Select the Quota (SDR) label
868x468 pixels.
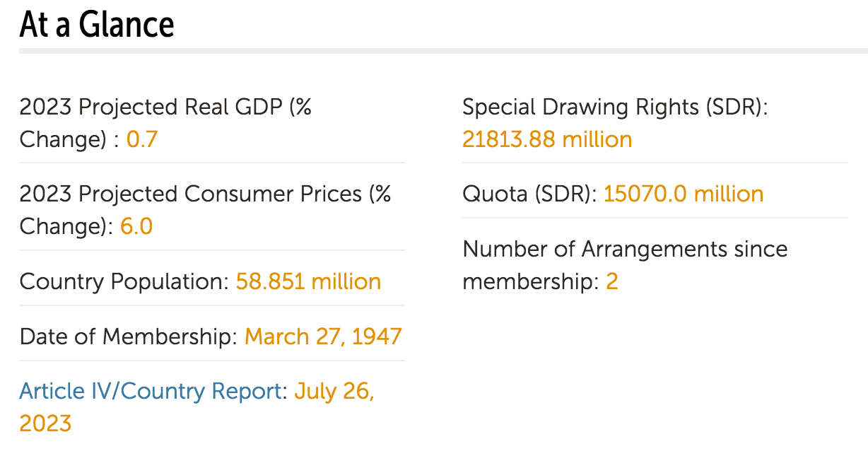tap(529, 194)
